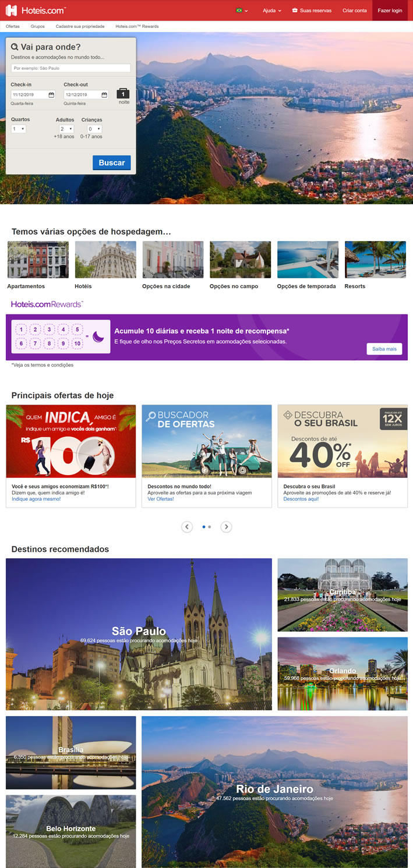
Task: Click the Fazer login button
Action: [x=390, y=10]
